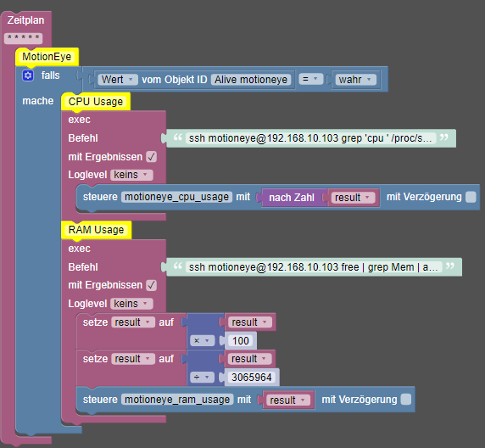Screen dimensions: 485x448
Task: Select the second 'exec' block under RAM Usage
Action: 80,249
